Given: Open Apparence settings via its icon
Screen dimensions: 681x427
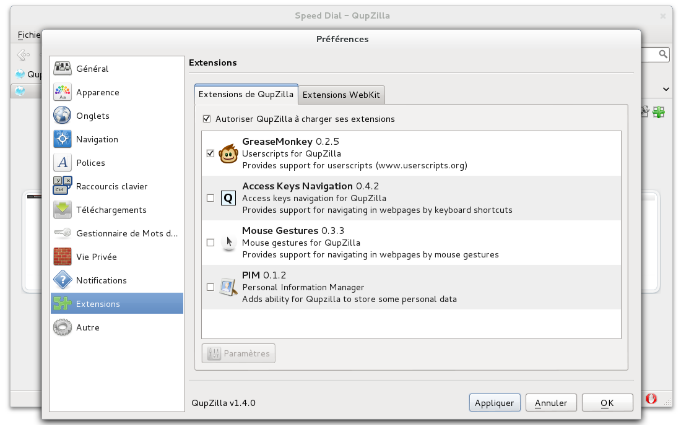Looking at the screenshot, I should pyautogui.click(x=63, y=92).
